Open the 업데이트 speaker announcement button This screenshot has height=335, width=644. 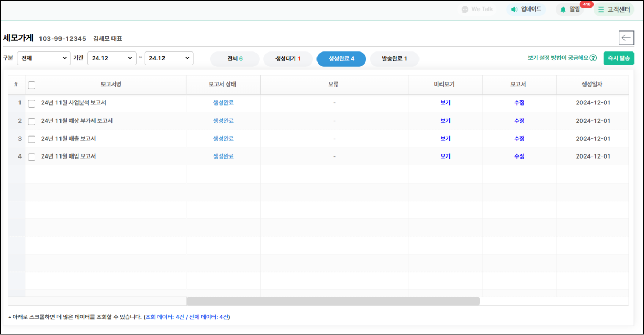(526, 9)
